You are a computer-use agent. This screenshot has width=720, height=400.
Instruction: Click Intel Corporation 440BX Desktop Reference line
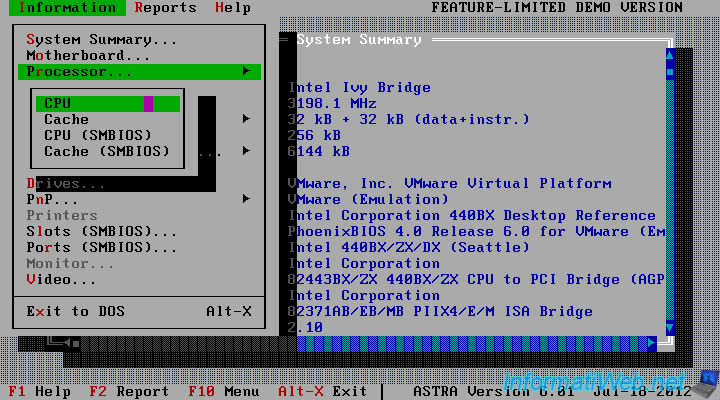pyautogui.click(x=472, y=215)
